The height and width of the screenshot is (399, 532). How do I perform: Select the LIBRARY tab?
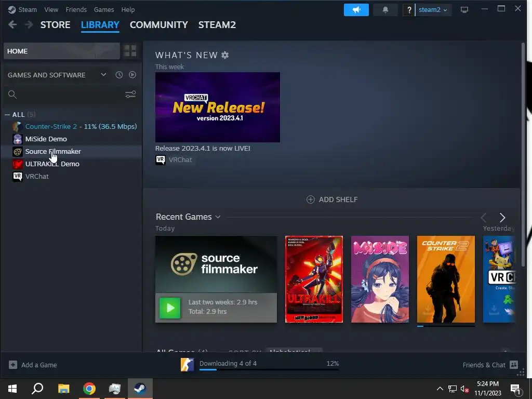coord(100,25)
